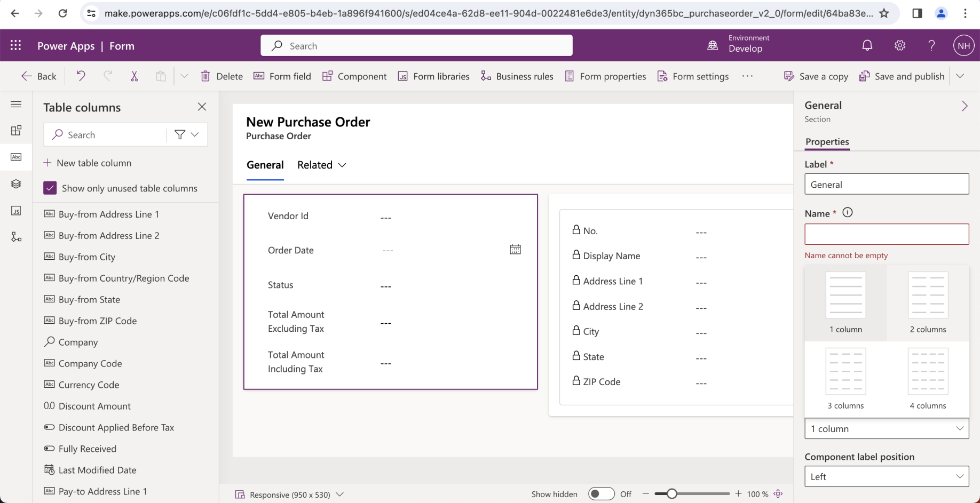Open the Power Apps app launcher grid
Viewport: 980px width, 503px height.
click(x=16, y=46)
